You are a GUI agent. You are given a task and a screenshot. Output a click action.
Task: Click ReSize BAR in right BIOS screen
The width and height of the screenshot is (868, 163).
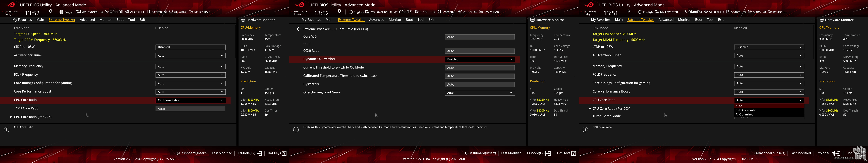tap(778, 12)
